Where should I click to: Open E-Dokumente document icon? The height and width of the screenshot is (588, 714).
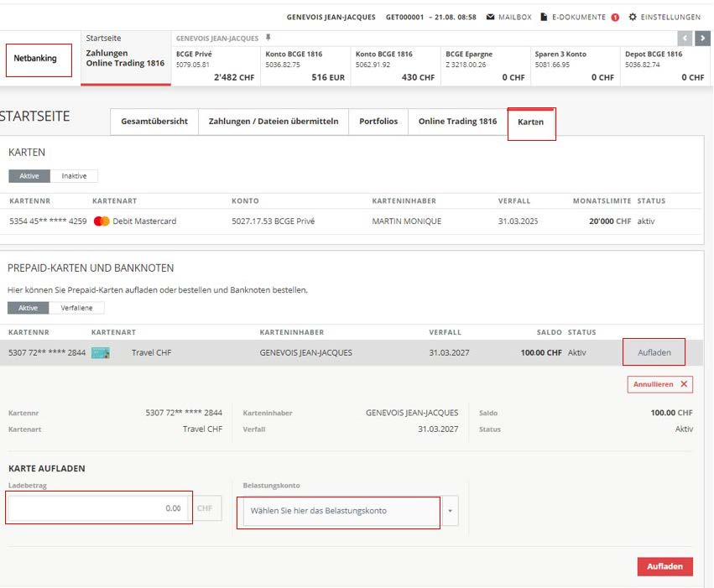(544, 17)
